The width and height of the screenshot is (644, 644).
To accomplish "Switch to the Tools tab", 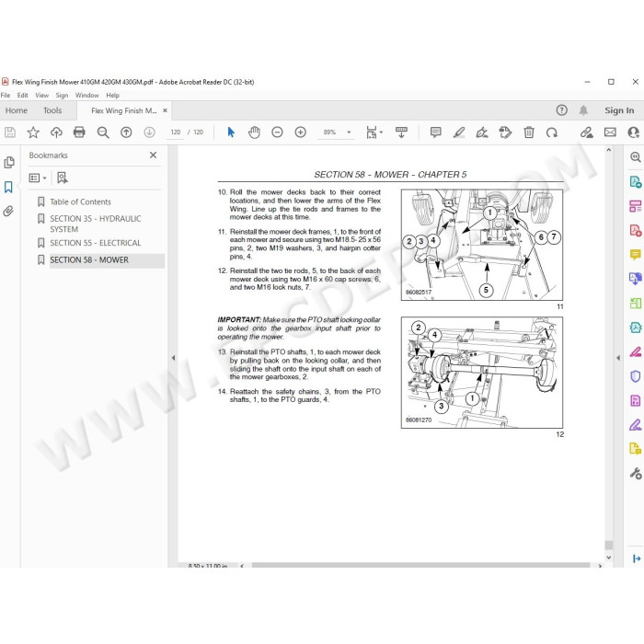I will (x=52, y=110).
